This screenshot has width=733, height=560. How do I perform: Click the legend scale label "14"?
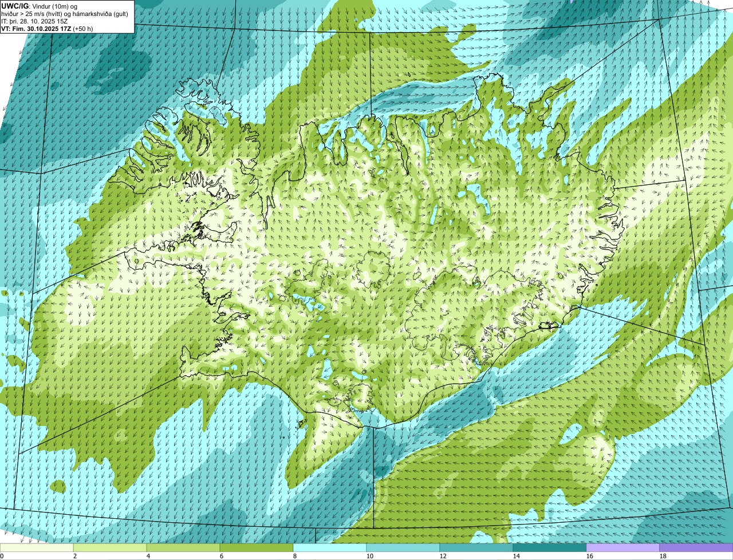[517, 556]
